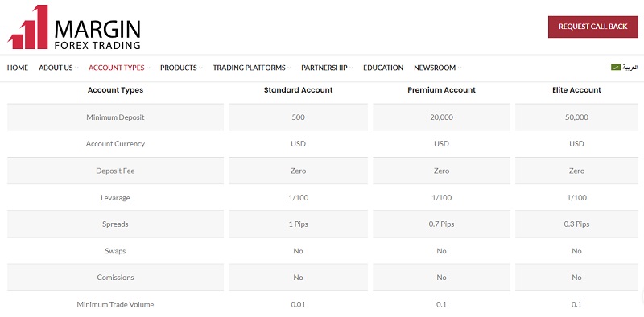644x317 pixels.
Task: Click 0.1 trade volume for Elite Account
Action: point(576,305)
